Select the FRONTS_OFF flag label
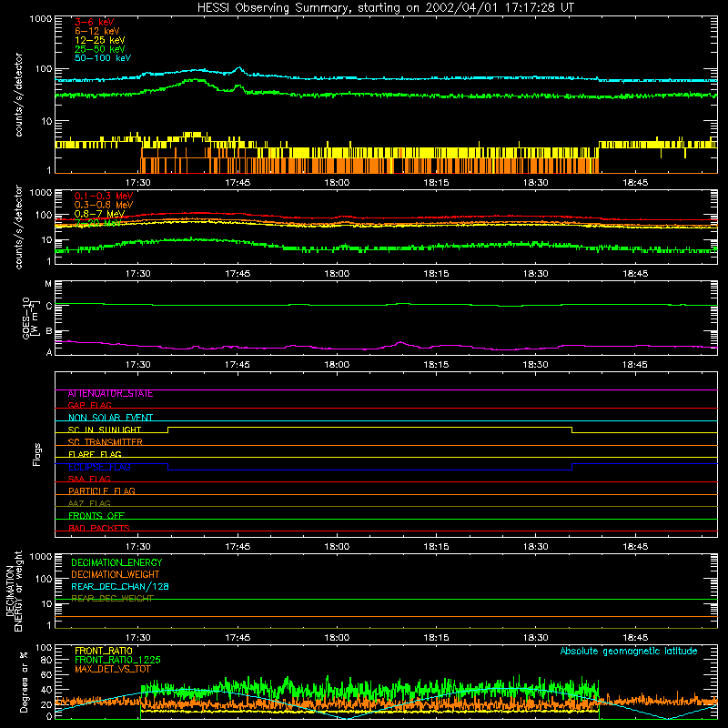This screenshot has height=728, width=728. [x=96, y=516]
